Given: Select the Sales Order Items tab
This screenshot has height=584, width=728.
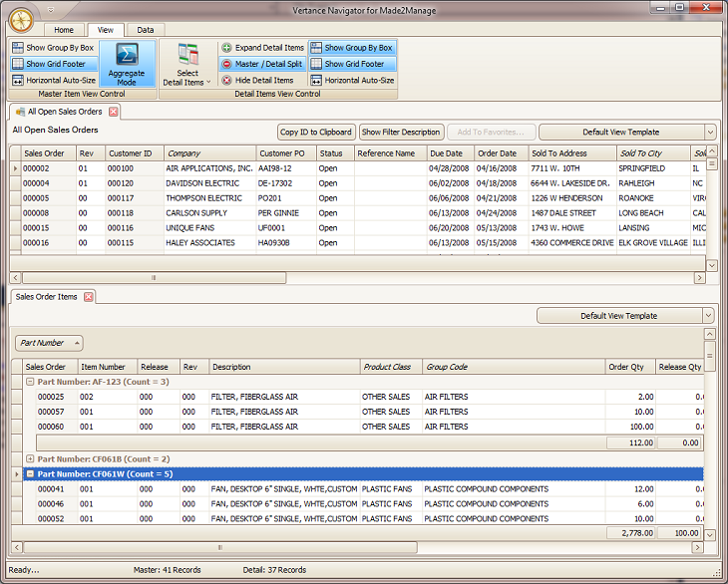Looking at the screenshot, I should point(53,296).
